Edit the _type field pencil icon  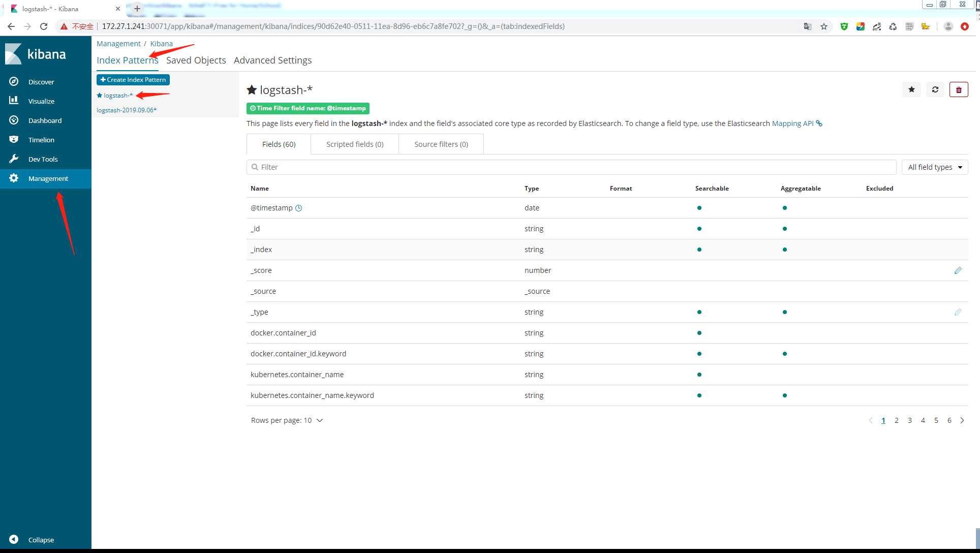[x=958, y=312]
